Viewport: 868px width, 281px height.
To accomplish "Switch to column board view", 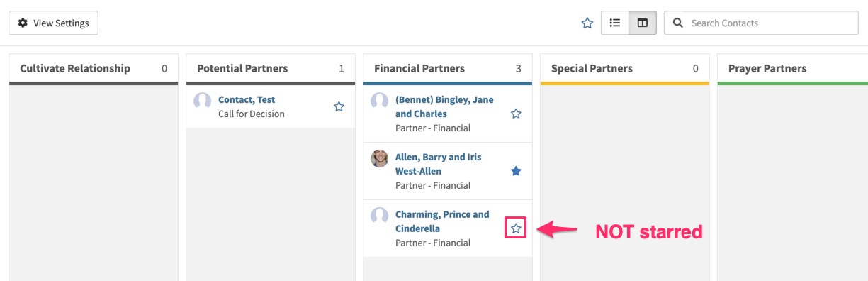I will pos(643,23).
